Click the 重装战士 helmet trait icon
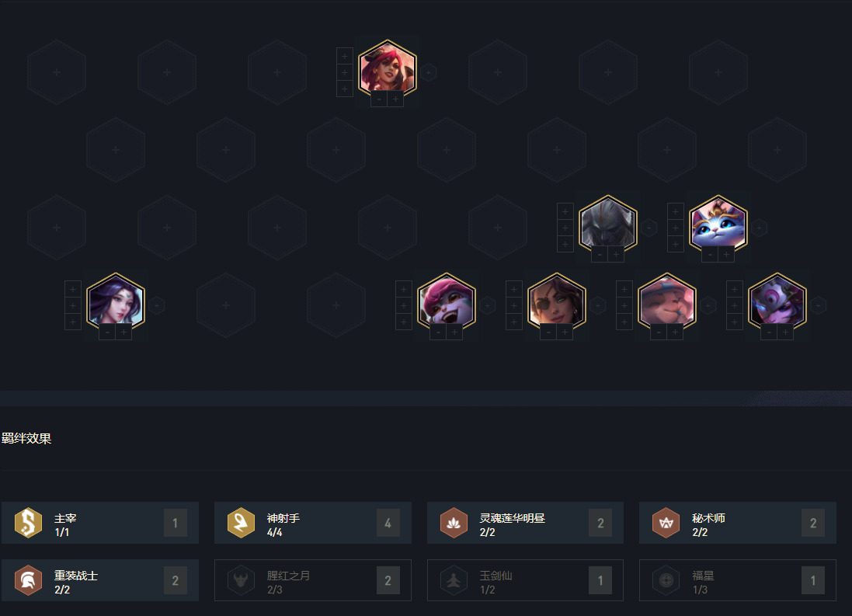Image resolution: width=852 pixels, height=616 pixels. [28, 580]
